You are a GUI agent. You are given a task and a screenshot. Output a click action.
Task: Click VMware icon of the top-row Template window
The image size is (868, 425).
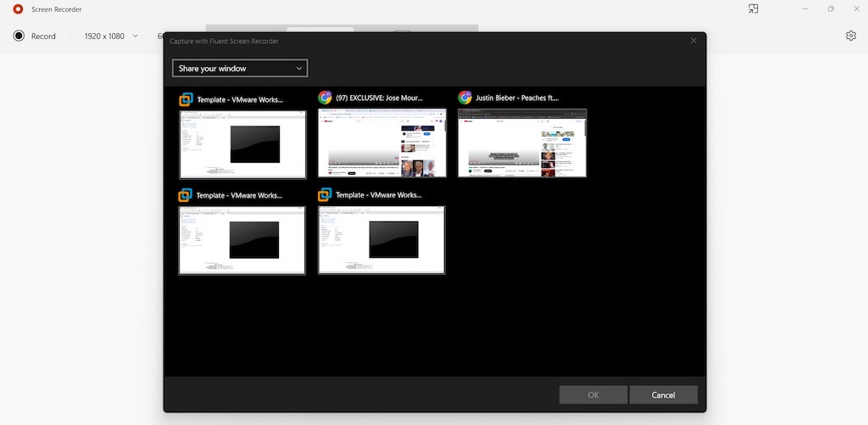(186, 99)
